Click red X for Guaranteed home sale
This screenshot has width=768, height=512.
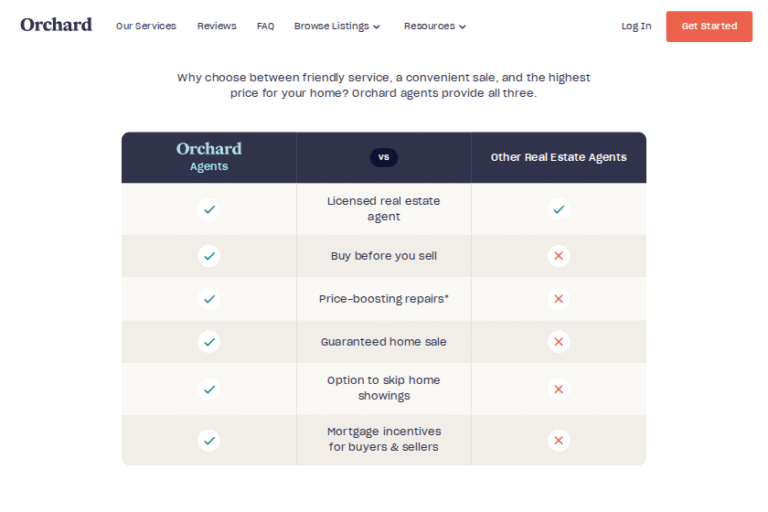tap(558, 341)
